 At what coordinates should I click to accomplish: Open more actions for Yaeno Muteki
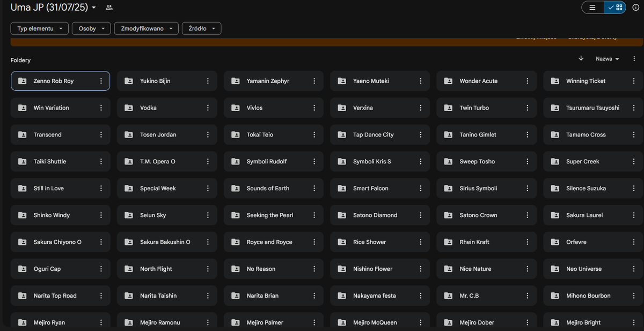pyautogui.click(x=421, y=81)
